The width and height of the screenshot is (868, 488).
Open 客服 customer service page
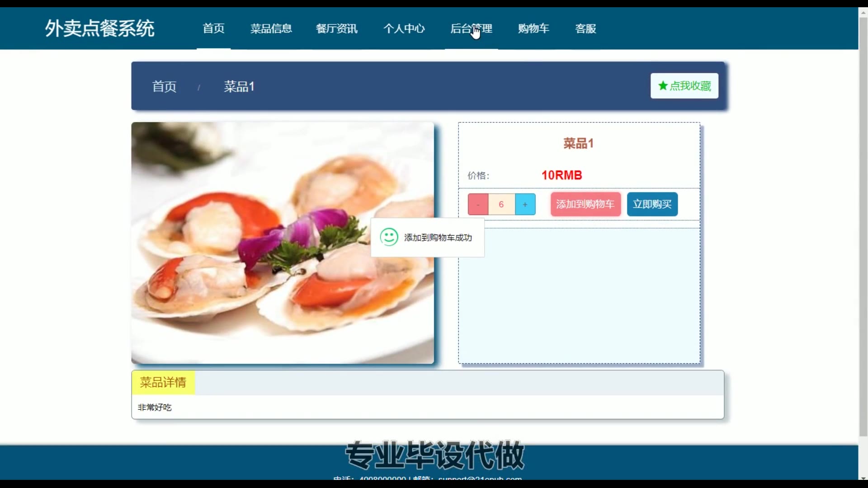pos(585,28)
